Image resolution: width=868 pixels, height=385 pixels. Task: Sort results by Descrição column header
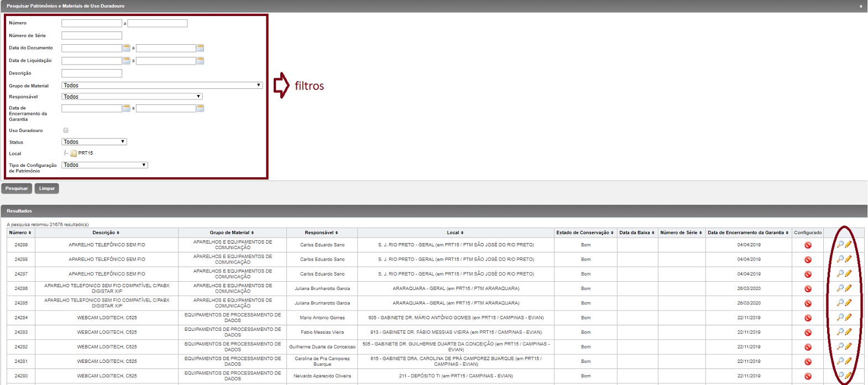[106, 233]
